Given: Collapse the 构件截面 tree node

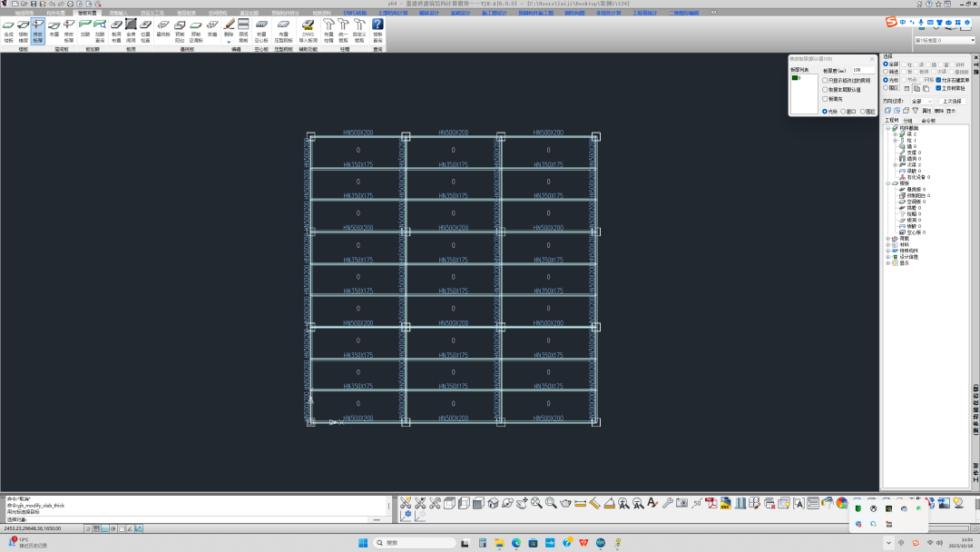Looking at the screenshot, I should coord(888,128).
